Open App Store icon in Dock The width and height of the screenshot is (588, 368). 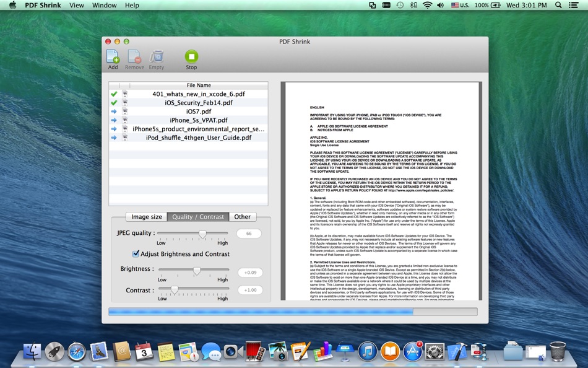click(x=412, y=351)
